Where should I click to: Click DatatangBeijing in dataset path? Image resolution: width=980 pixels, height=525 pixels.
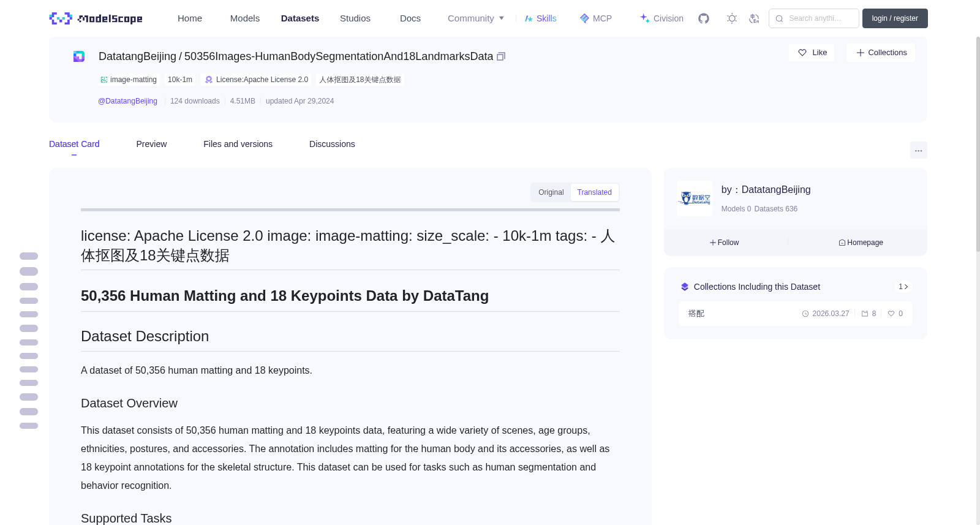[x=137, y=56]
